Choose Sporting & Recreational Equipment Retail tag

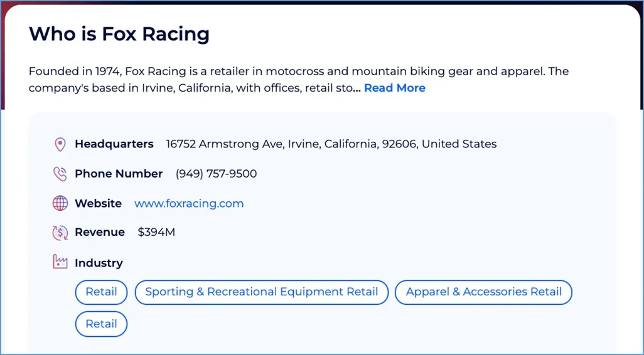point(262,292)
